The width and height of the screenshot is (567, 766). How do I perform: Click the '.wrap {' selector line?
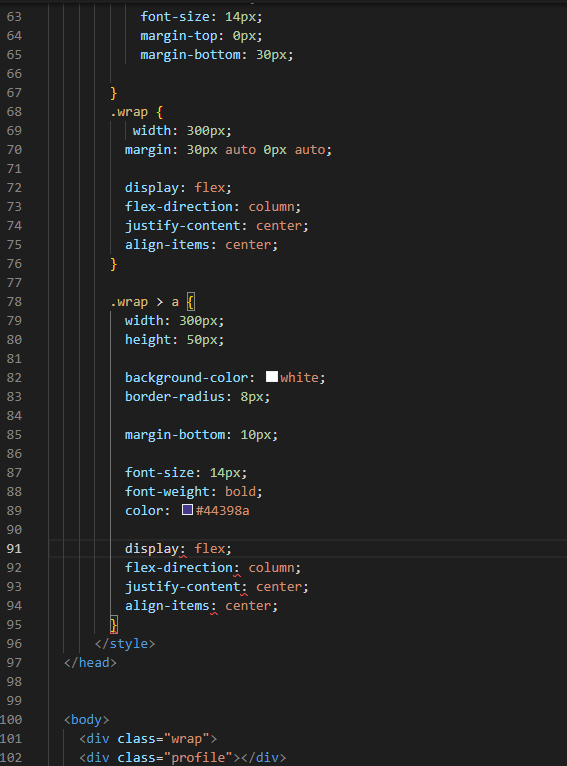tap(136, 112)
